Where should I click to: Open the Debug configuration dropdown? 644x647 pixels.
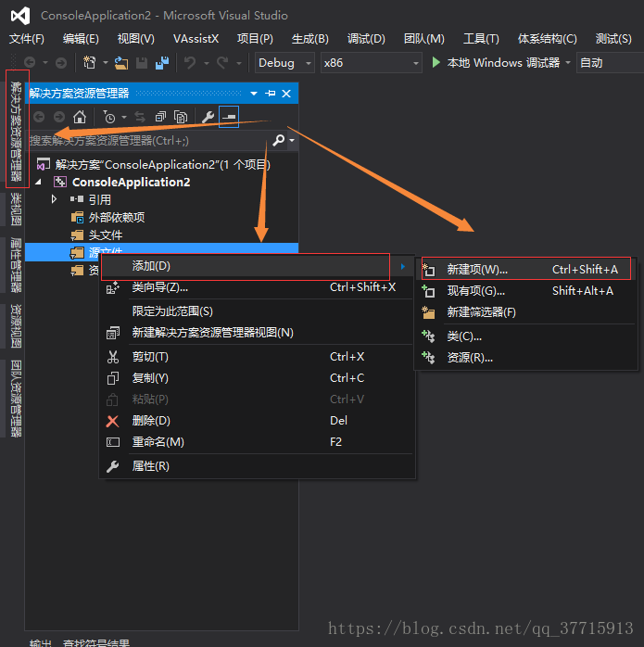284,63
